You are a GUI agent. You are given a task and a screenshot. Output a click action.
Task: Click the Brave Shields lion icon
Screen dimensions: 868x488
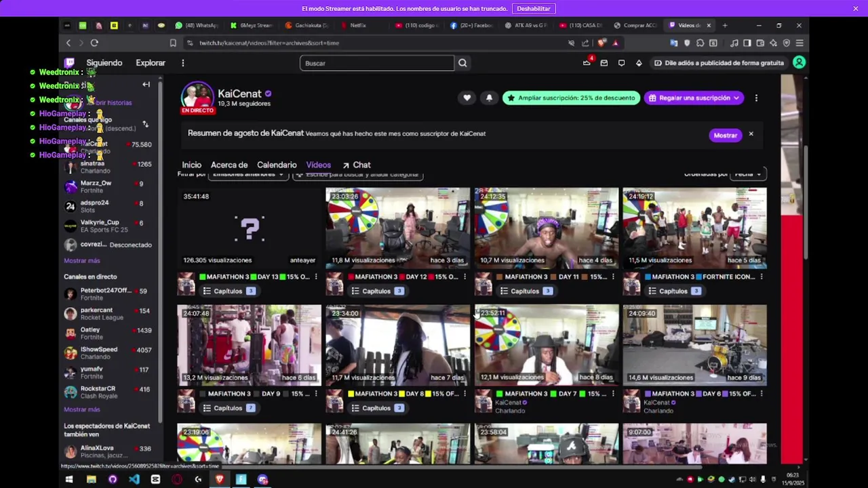click(x=601, y=43)
